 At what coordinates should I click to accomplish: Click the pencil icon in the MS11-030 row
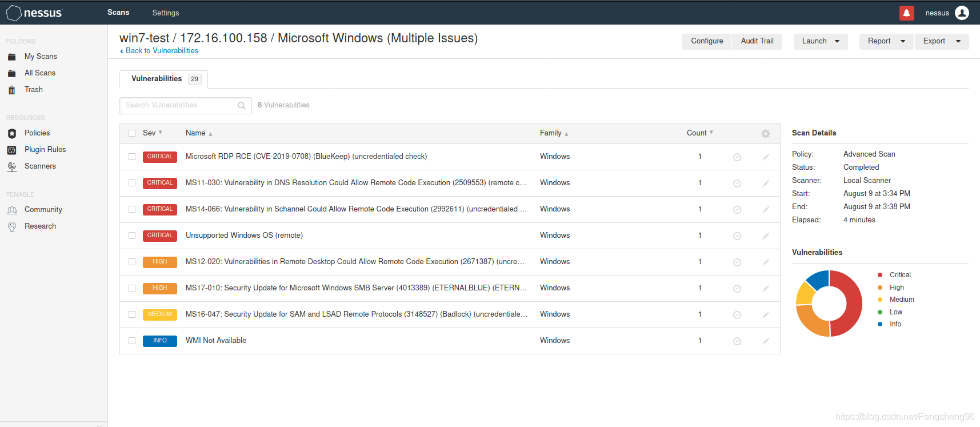(x=766, y=183)
